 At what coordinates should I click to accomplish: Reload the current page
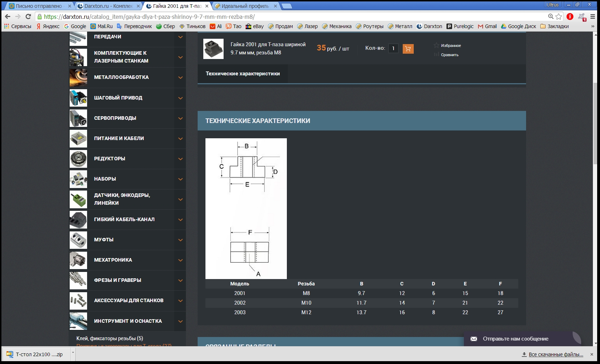pos(28,16)
